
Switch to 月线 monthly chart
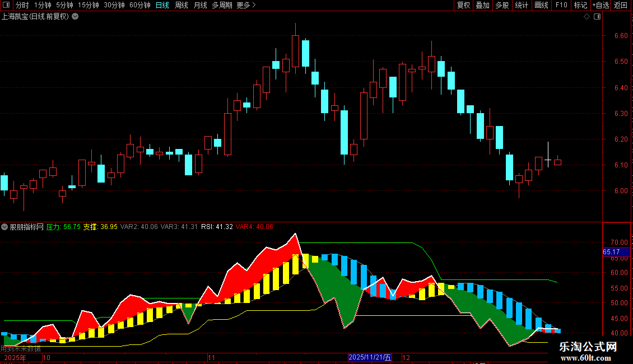200,5
